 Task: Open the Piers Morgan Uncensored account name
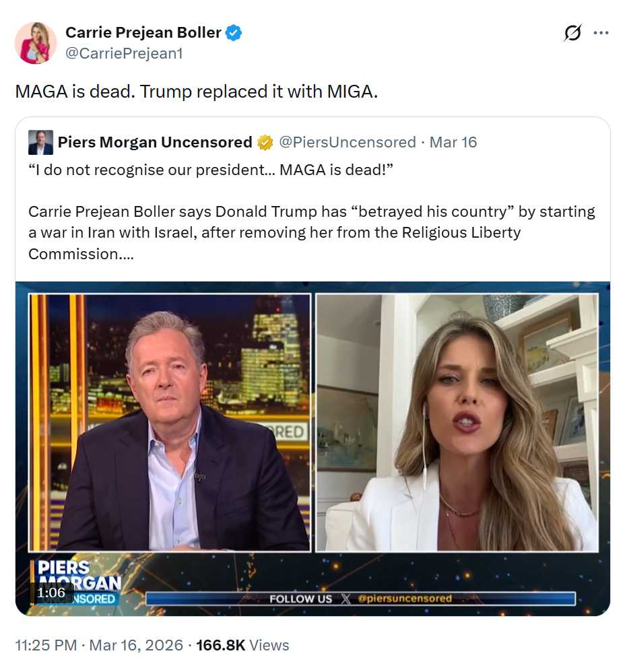coord(155,142)
